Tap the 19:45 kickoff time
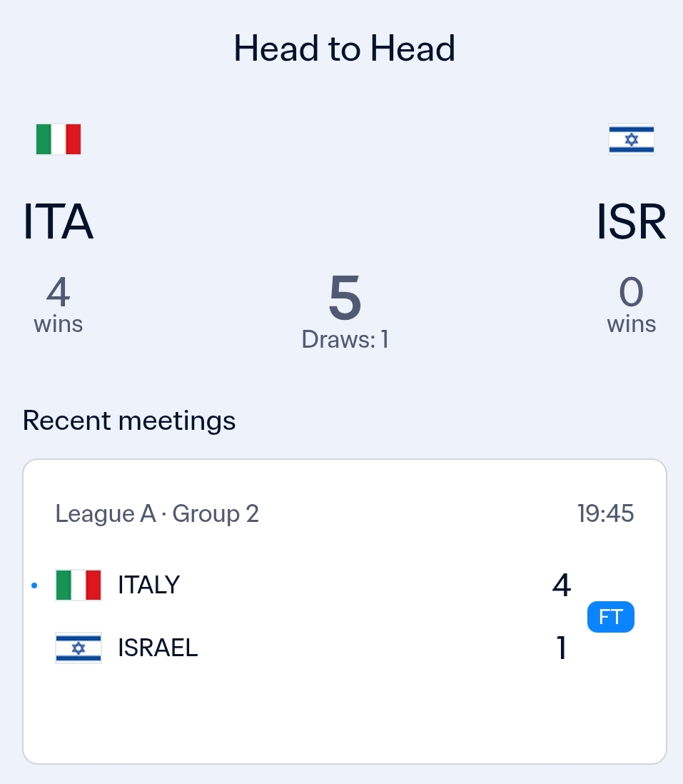 tap(605, 513)
